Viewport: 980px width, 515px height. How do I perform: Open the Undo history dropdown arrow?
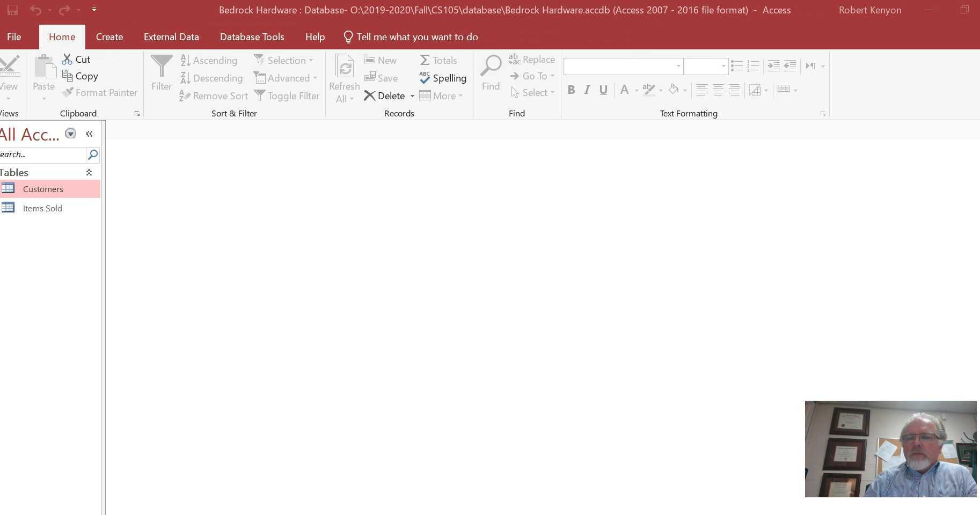click(x=49, y=10)
